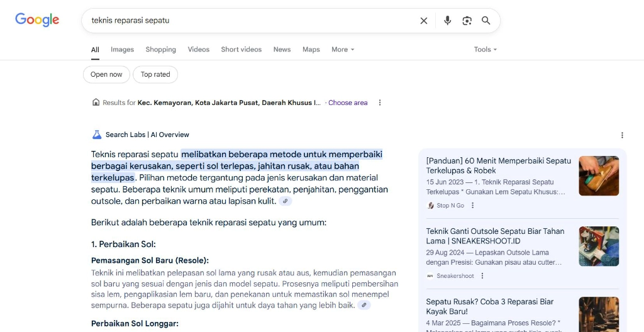Open the Maps tab
The image size is (644, 332).
[311, 50]
